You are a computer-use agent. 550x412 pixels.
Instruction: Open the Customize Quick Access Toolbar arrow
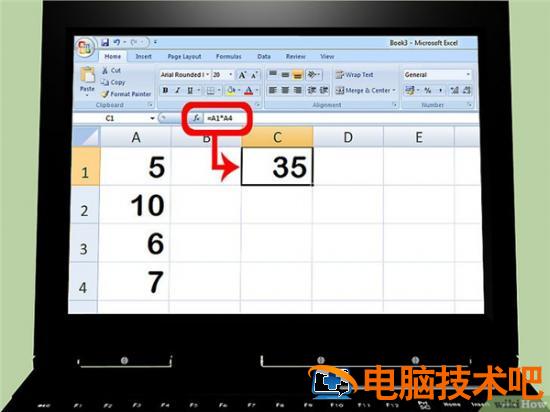tap(155, 42)
